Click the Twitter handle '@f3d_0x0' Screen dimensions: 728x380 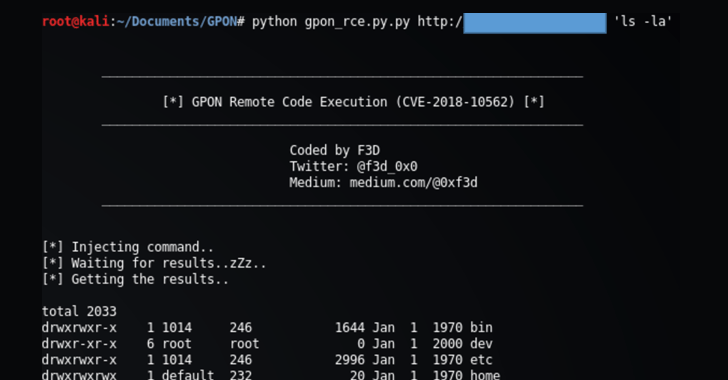coord(387,166)
